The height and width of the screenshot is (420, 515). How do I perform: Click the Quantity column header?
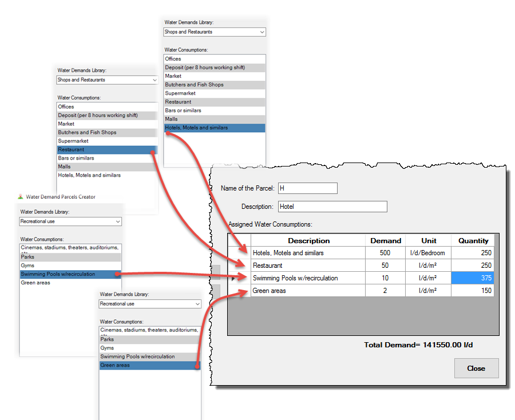pos(473,241)
